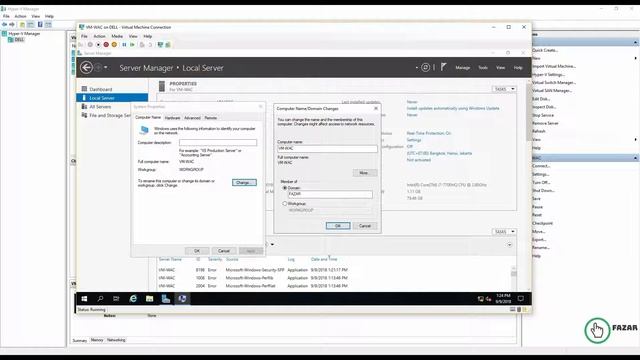
Task: Click the File and Storage Services icon
Action: [84, 115]
